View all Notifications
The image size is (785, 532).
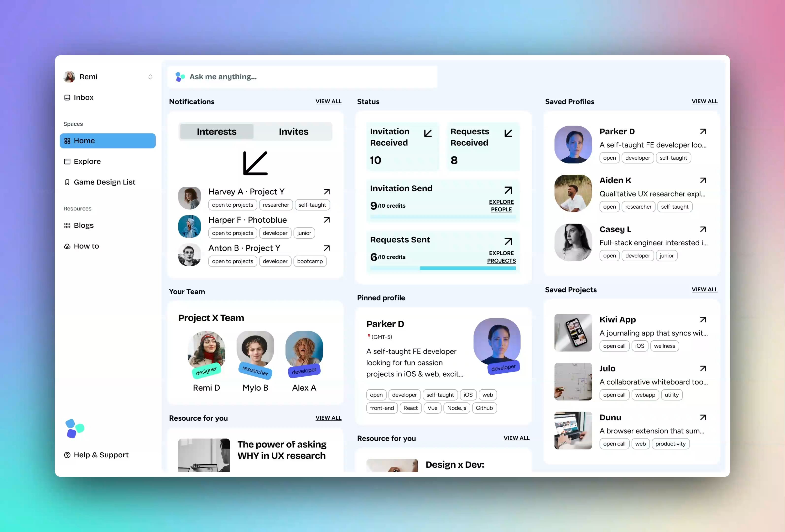328,101
